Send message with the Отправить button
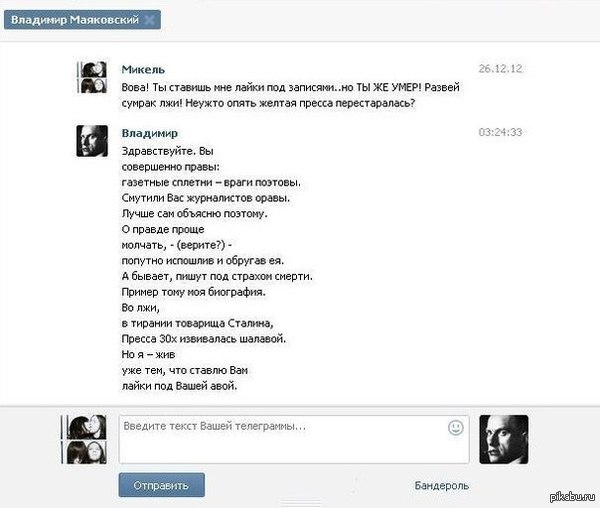 point(161,485)
